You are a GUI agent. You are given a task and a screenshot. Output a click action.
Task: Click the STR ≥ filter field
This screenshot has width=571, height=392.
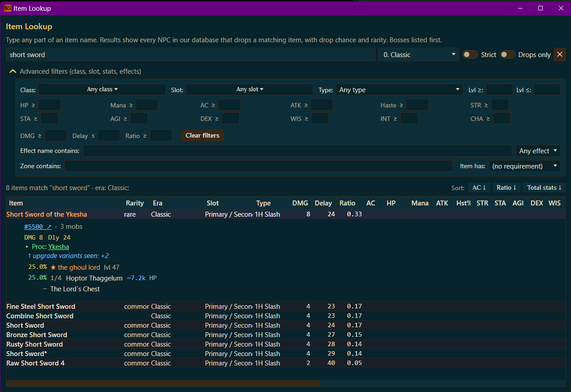coord(500,105)
